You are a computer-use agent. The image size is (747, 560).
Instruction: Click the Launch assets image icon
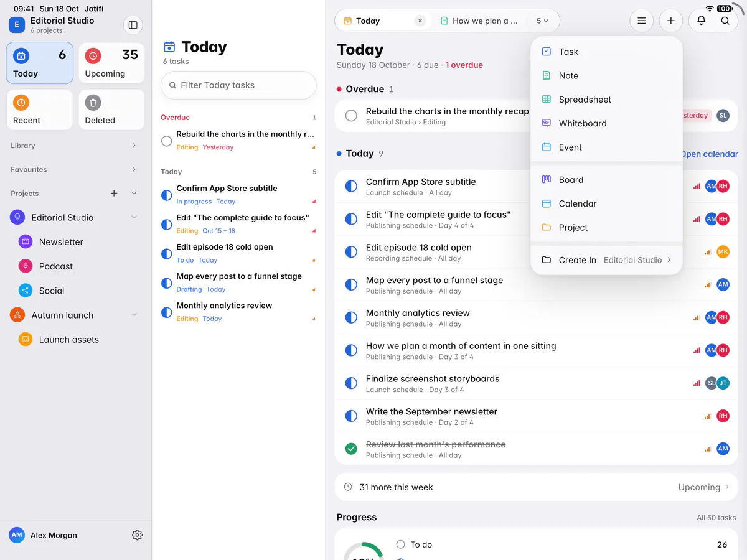(26, 339)
